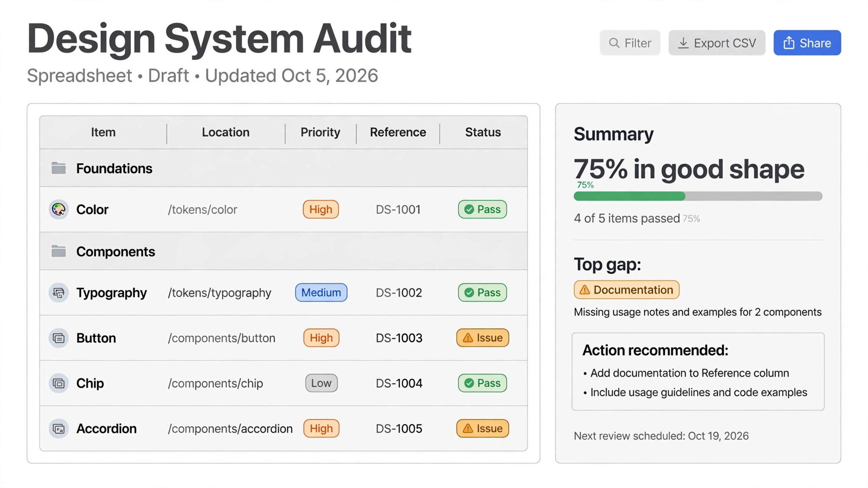Click the High priority badge for Color
The height and width of the screenshot is (488, 868).
(321, 209)
